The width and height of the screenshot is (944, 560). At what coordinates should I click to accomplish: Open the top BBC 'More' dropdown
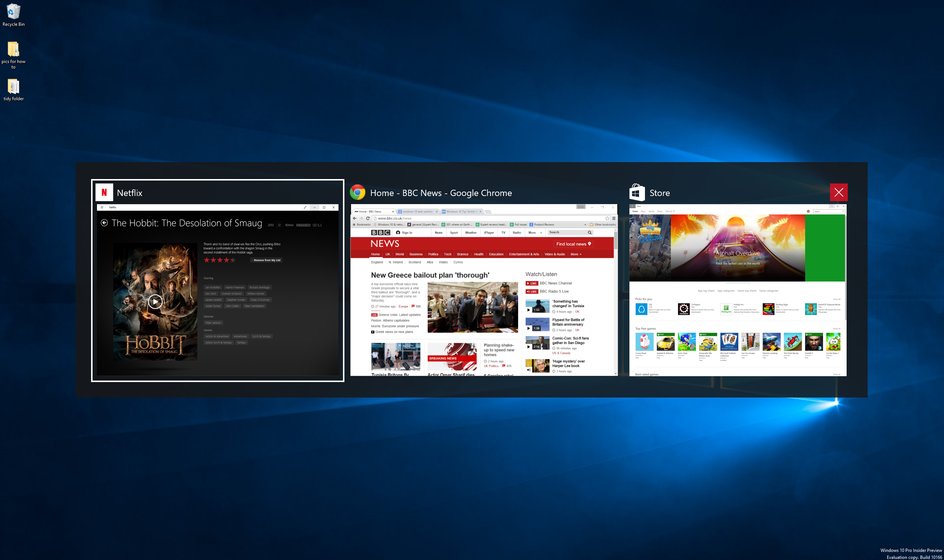click(535, 232)
